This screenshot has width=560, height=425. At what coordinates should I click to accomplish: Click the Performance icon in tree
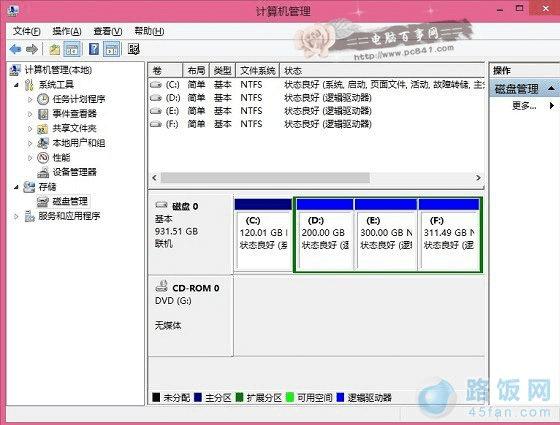coord(43,158)
